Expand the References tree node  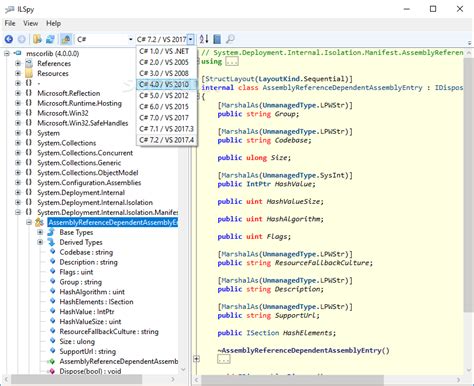(x=18, y=63)
